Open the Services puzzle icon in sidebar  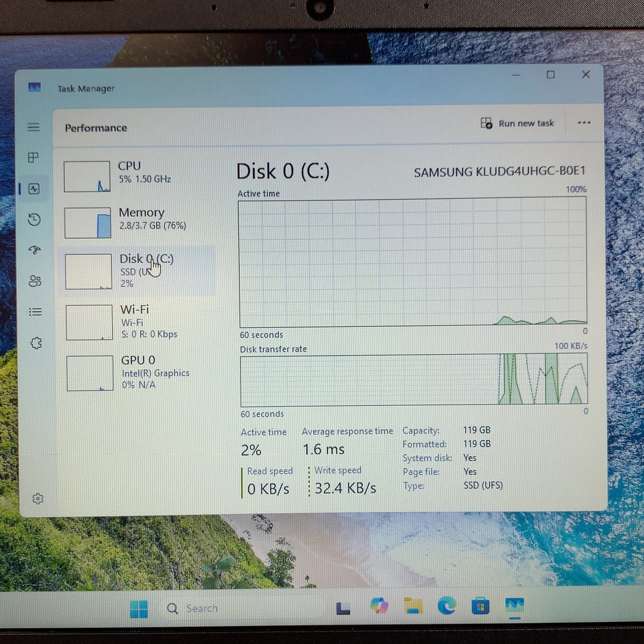[x=36, y=343]
